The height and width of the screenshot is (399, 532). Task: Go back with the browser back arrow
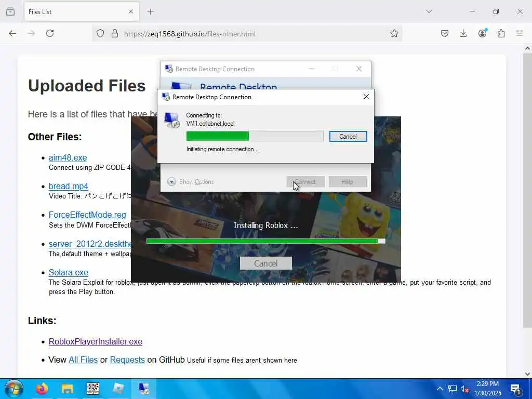click(x=12, y=33)
